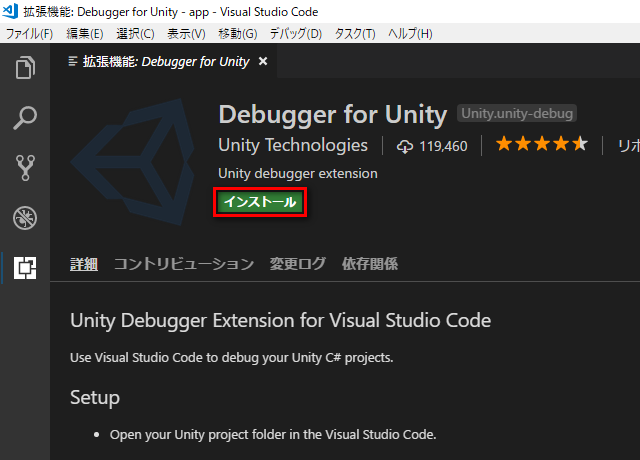Open the Search view icon
Image resolution: width=640 pixels, height=460 pixels.
tap(25, 118)
